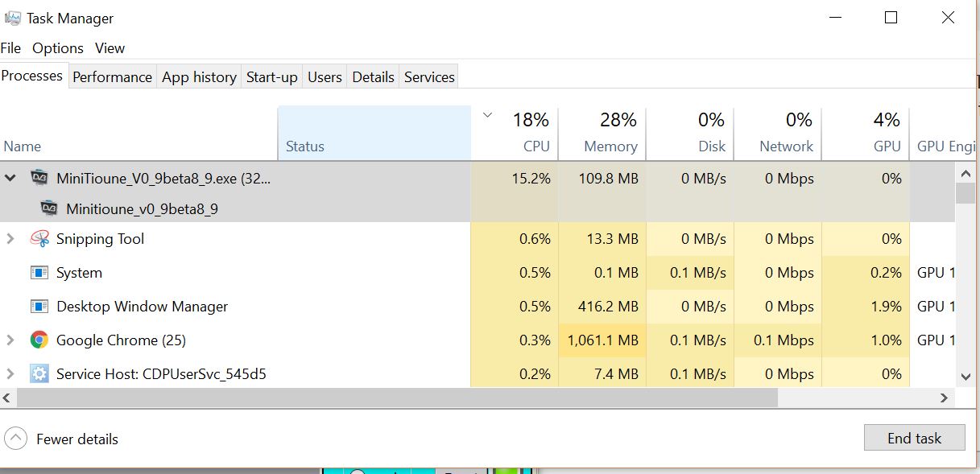Viewport: 980px width, 474px height.
Task: Switch to the Details tab
Action: (373, 77)
